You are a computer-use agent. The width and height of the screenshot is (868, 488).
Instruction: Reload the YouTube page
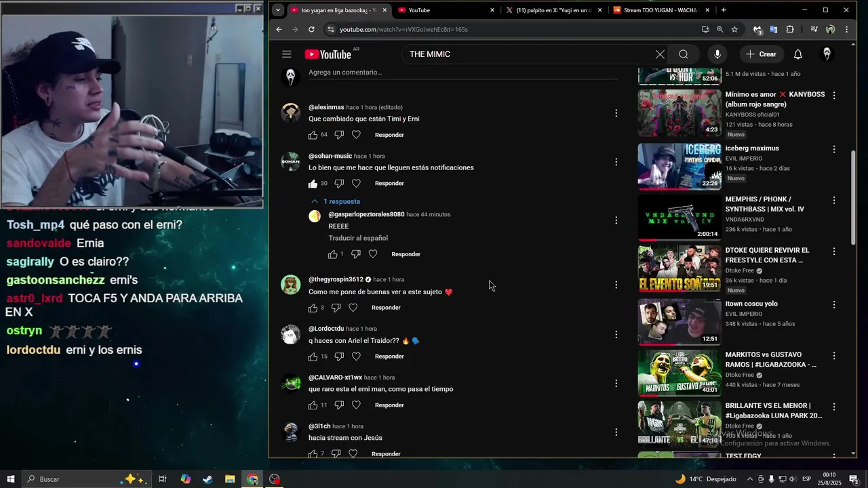coord(311,29)
